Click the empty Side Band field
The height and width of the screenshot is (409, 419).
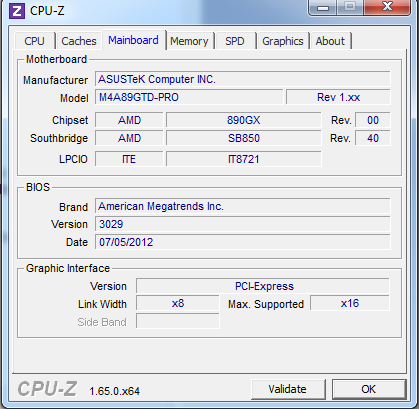pyautogui.click(x=178, y=321)
